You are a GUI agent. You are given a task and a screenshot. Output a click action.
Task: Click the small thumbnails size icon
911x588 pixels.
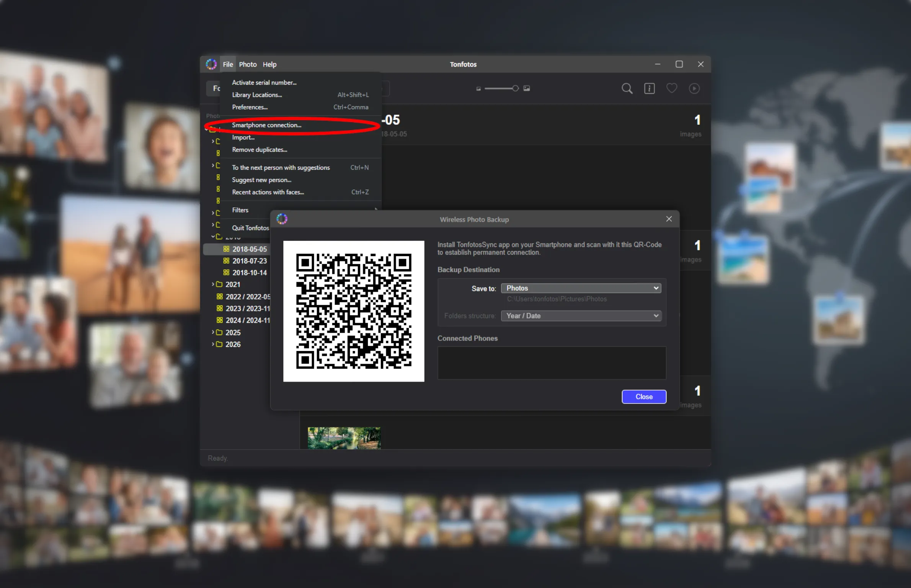point(478,88)
